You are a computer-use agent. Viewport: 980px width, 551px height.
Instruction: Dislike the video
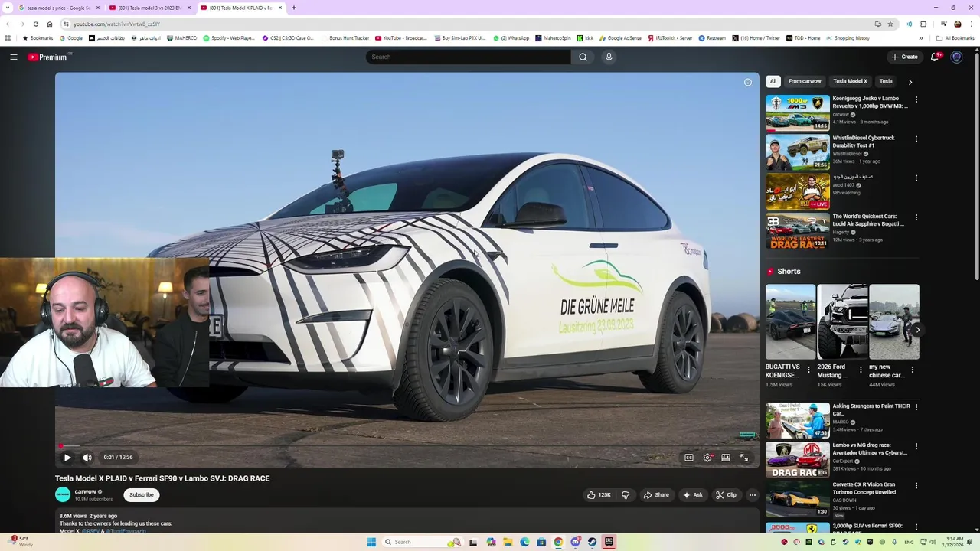coord(626,495)
